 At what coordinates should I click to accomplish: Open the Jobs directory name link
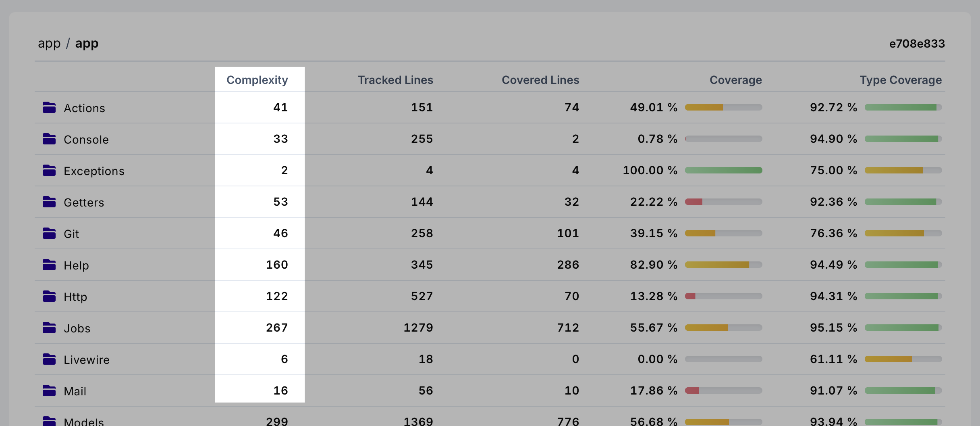[77, 328]
